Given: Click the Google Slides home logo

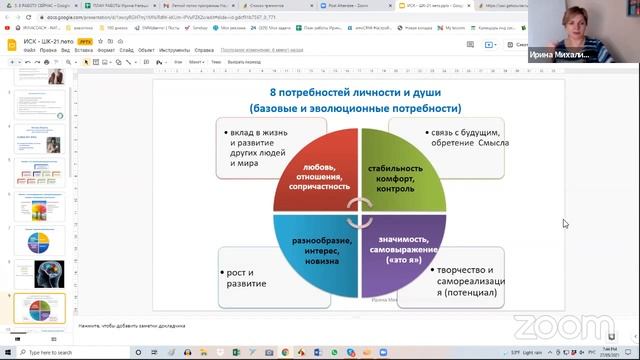Looking at the screenshot, I should click(x=12, y=45).
